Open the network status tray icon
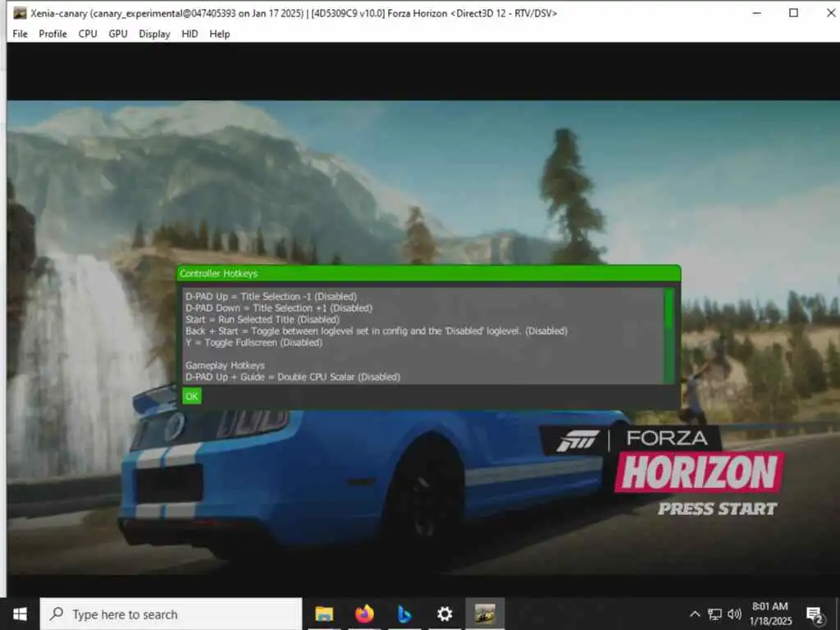This screenshot has height=630, width=840. point(714,614)
